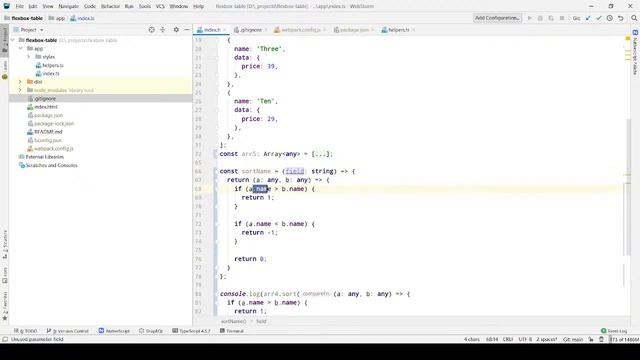The width and height of the screenshot is (640, 360).
Task: Collapse the app folder
Action: [x=20, y=49]
